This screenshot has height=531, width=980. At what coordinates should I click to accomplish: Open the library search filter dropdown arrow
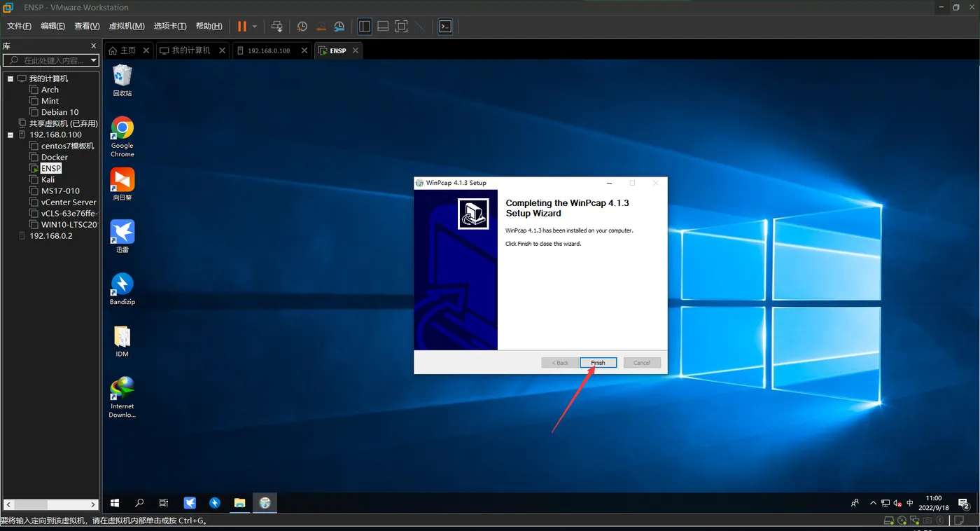tap(92, 61)
